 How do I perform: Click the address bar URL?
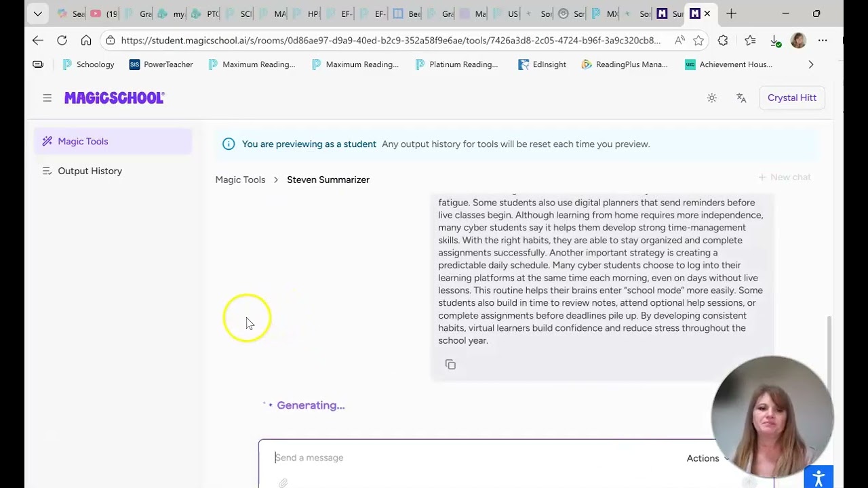click(391, 41)
